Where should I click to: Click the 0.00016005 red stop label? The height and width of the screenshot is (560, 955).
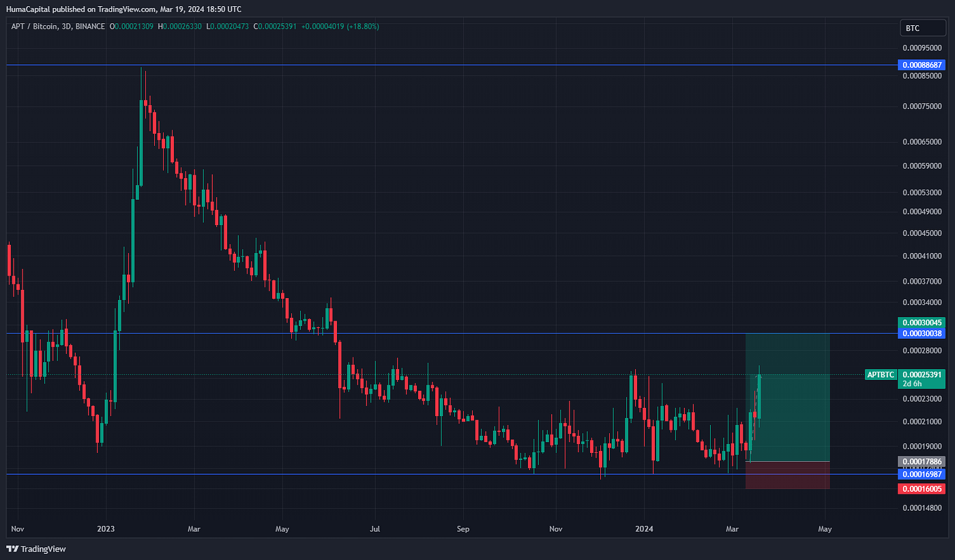tap(922, 489)
